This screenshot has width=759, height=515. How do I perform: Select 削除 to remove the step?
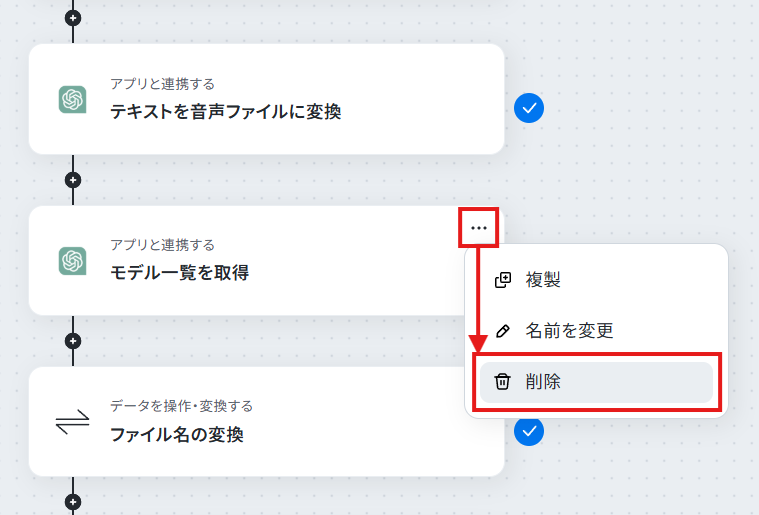[x=596, y=382]
